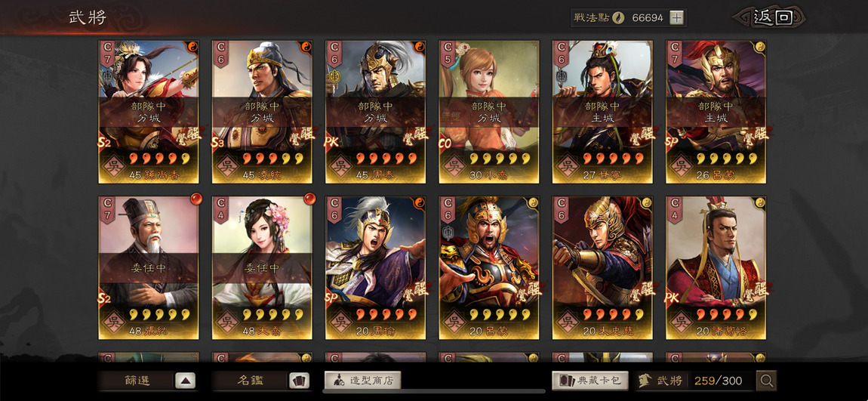Viewport: 868px width, 401px height.
Task: Select the 孫尚香 general card
Action: pos(149,111)
